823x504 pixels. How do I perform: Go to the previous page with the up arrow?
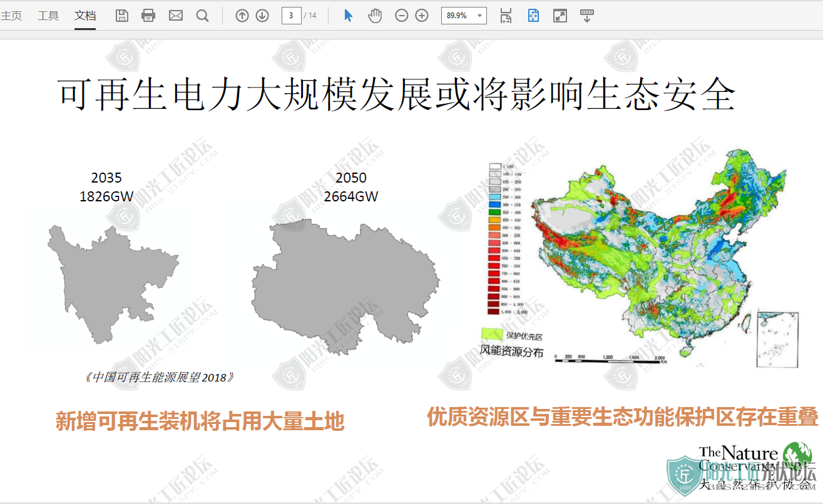pyautogui.click(x=242, y=16)
